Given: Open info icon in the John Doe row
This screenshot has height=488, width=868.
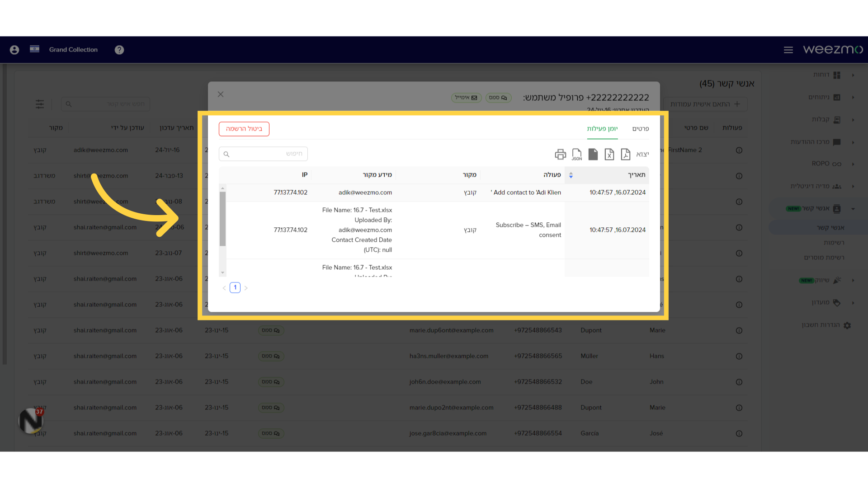Looking at the screenshot, I should (x=739, y=382).
